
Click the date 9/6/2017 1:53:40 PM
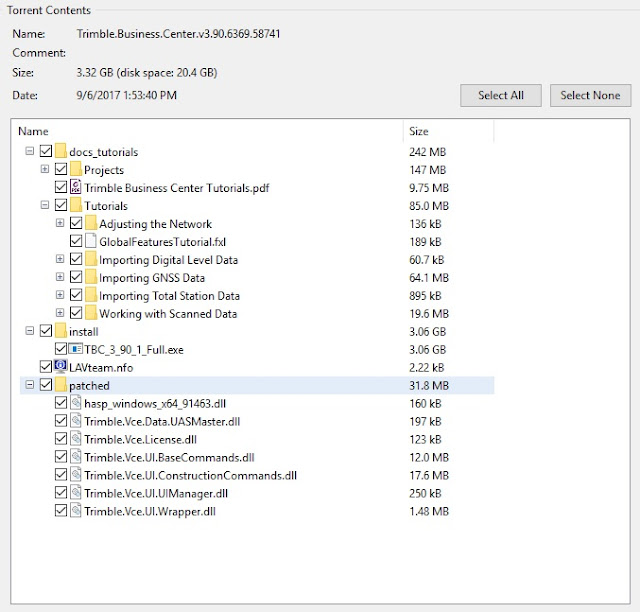pyautogui.click(x=127, y=95)
